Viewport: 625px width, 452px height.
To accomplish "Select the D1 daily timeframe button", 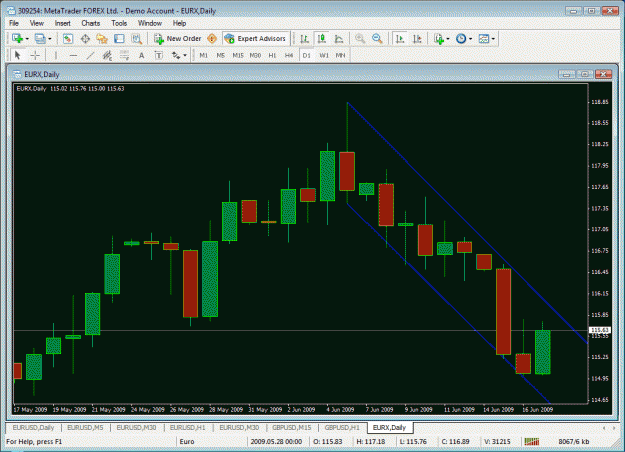I will coord(307,55).
